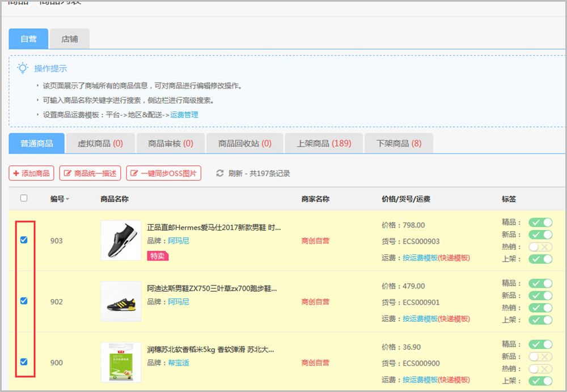The image size is (567, 392).
Task: Open the rice bag product thumbnail
Action: 121,362
